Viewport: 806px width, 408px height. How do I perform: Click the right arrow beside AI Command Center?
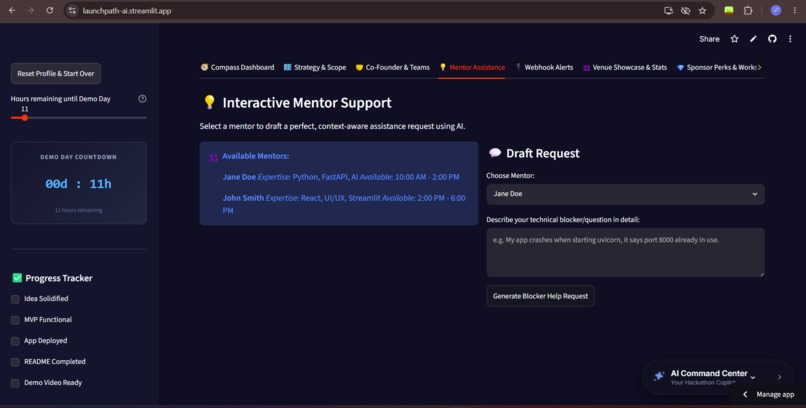point(779,377)
